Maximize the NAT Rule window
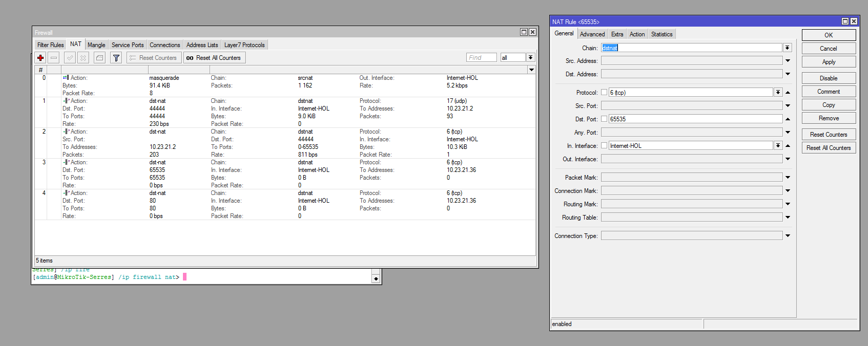Viewport: 868px width, 346px height. [x=845, y=21]
